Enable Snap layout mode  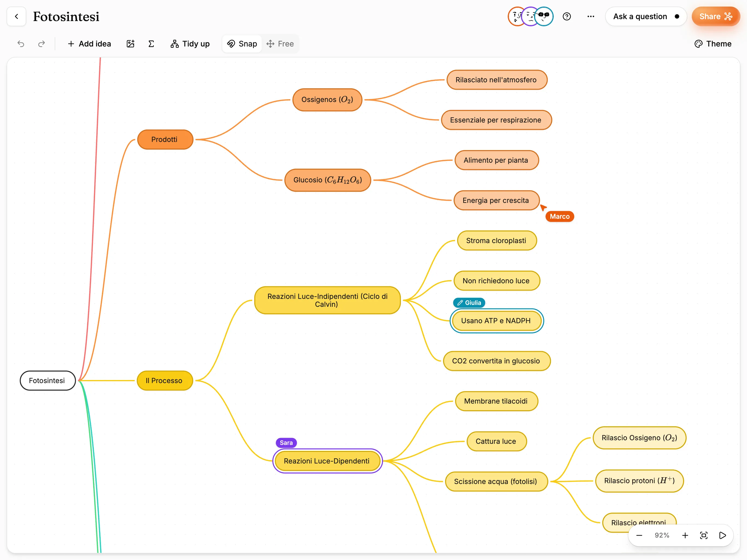click(242, 44)
